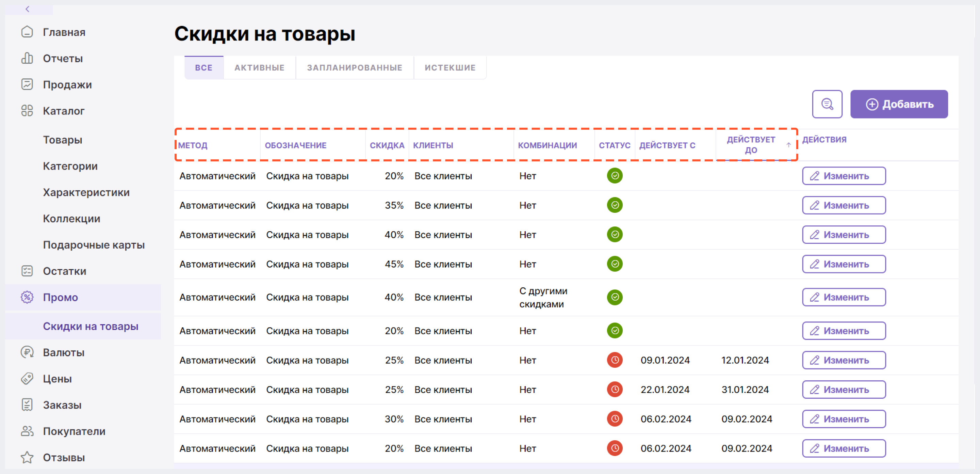Viewport: 980px width, 474px height.
Task: Click green active status icon of first 20% row
Action: point(615,176)
